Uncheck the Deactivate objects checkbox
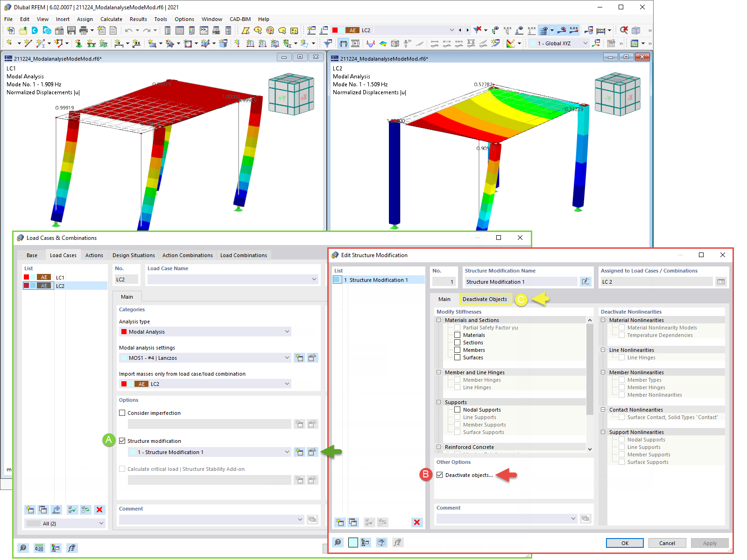The width and height of the screenshot is (747, 560). pyautogui.click(x=440, y=475)
